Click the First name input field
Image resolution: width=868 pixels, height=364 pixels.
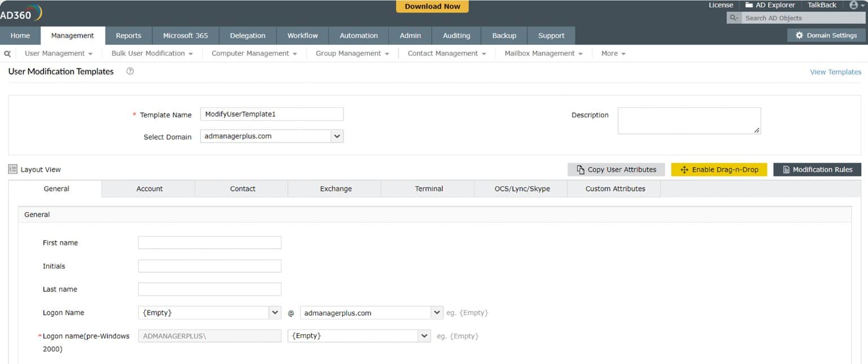[210, 243]
